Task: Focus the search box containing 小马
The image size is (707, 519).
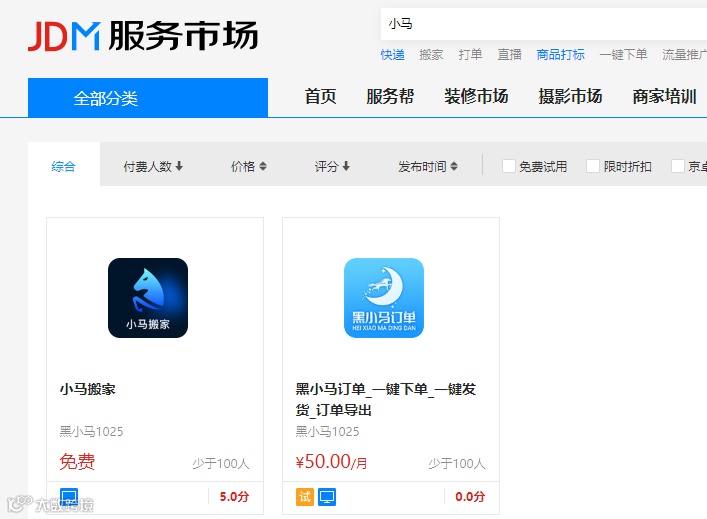Action: tap(544, 24)
